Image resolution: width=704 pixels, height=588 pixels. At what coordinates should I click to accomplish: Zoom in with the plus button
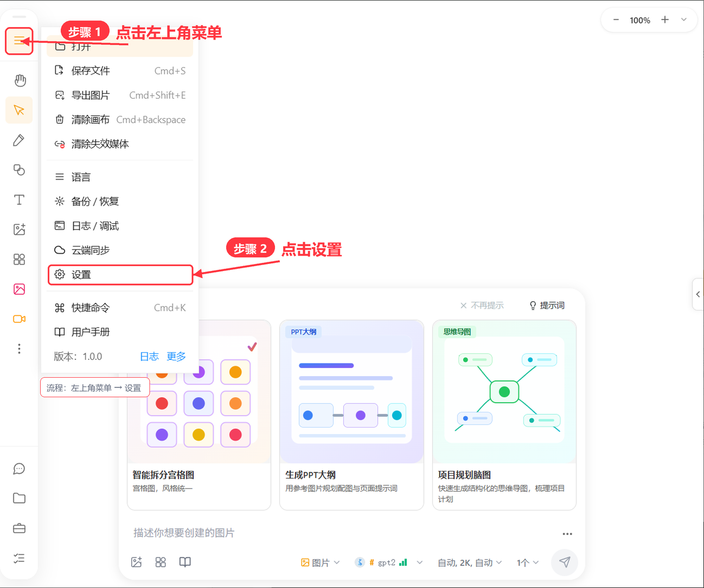click(665, 20)
